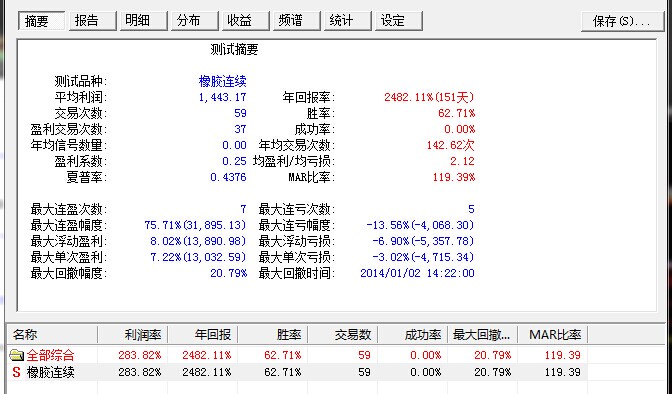Screen dimensions: 672x394
Task: Sort by the 利润率 column header
Action: coord(132,334)
